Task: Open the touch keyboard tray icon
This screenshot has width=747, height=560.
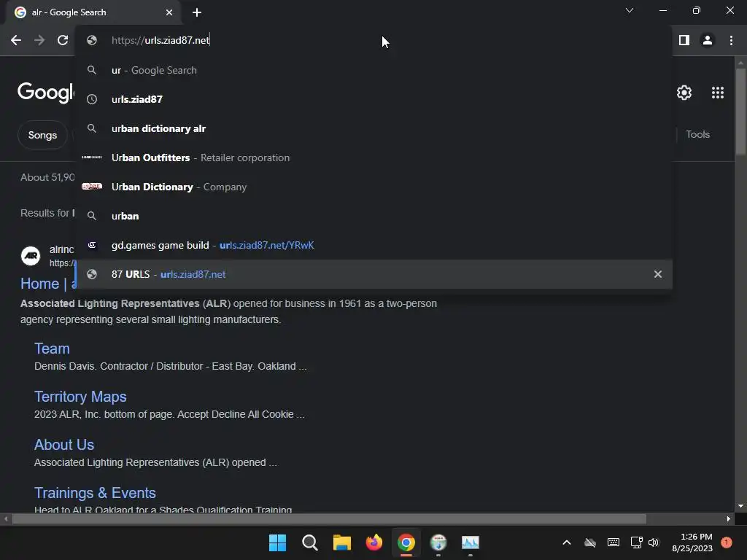Action: coord(613,542)
